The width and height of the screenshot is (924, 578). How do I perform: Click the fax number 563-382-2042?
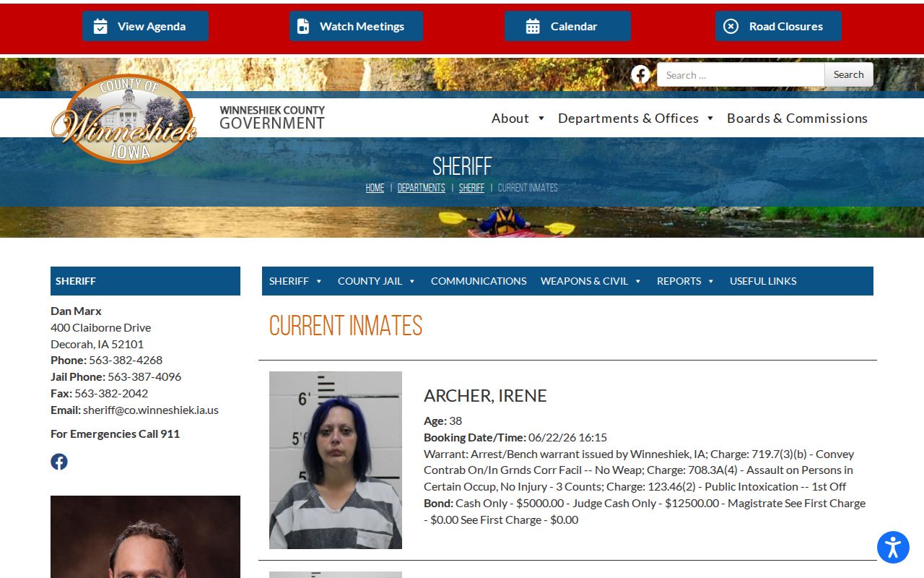pos(111,393)
